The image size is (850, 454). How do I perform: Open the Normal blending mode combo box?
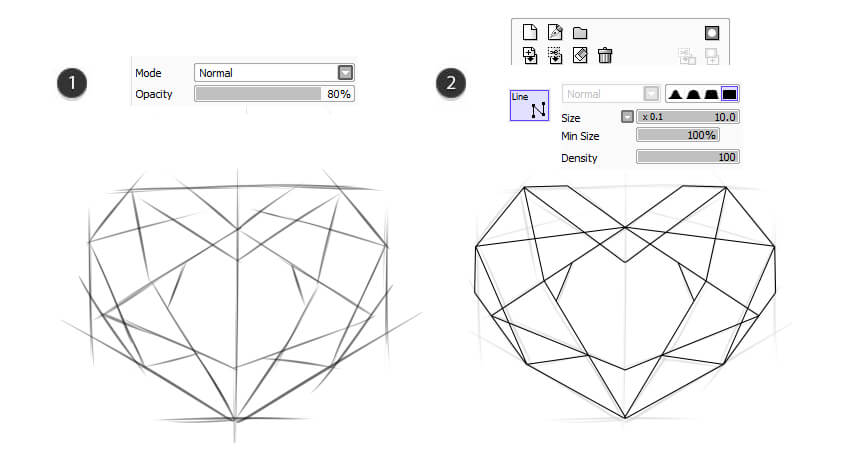[x=274, y=73]
